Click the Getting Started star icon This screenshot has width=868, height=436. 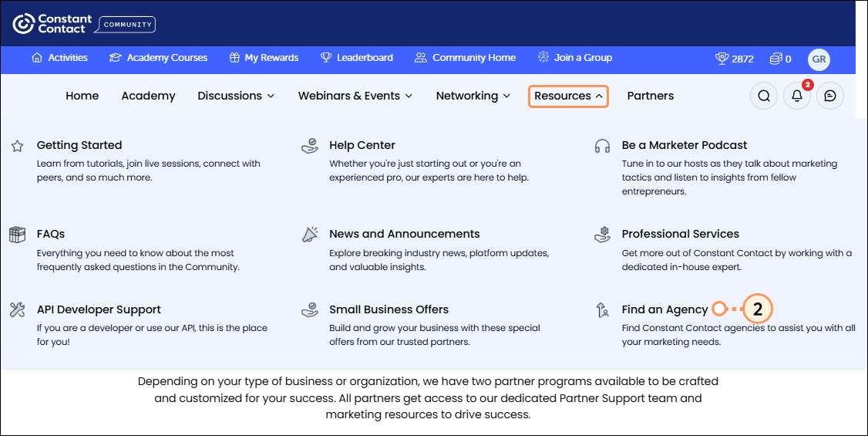17,147
